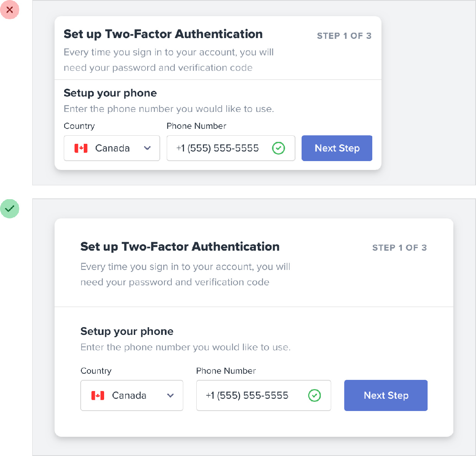
Task: Open the Canada country dropdown in the red-X example
Action: pos(112,148)
